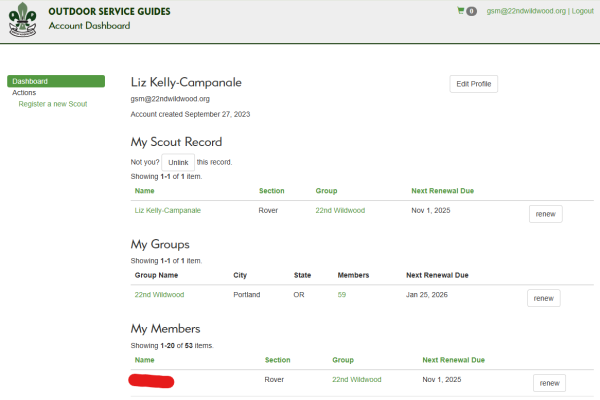Renew the first member in My Members
600x400 pixels.
[x=549, y=383]
